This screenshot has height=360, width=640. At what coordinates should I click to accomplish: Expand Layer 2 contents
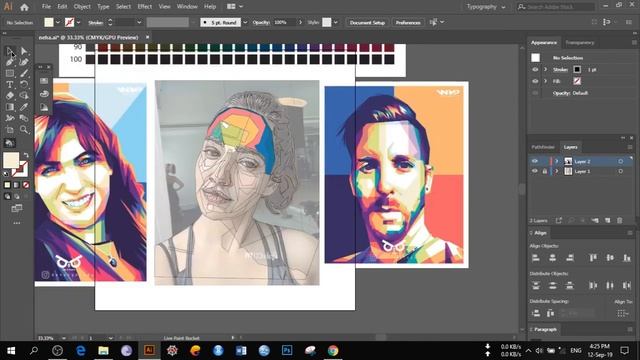tap(556, 162)
